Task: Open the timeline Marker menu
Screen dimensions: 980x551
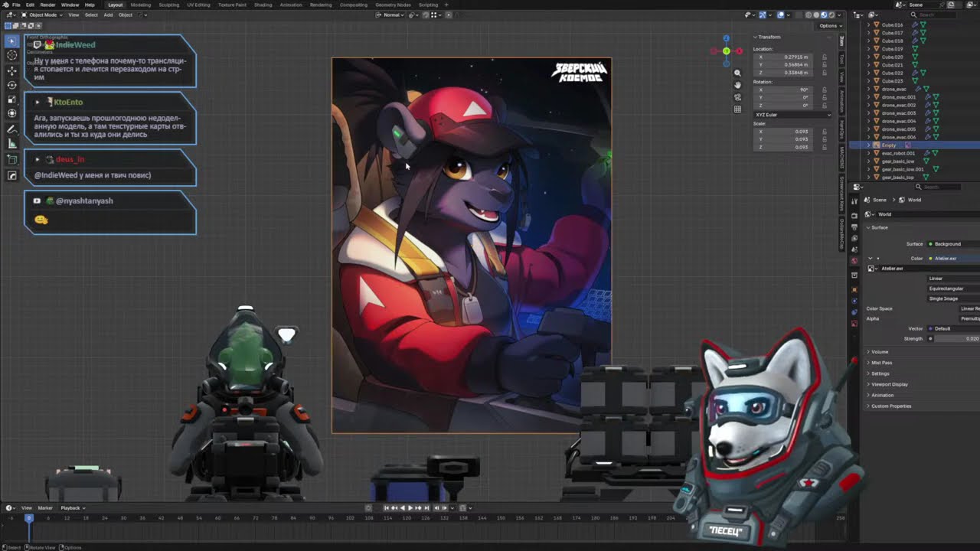Action: (x=45, y=508)
